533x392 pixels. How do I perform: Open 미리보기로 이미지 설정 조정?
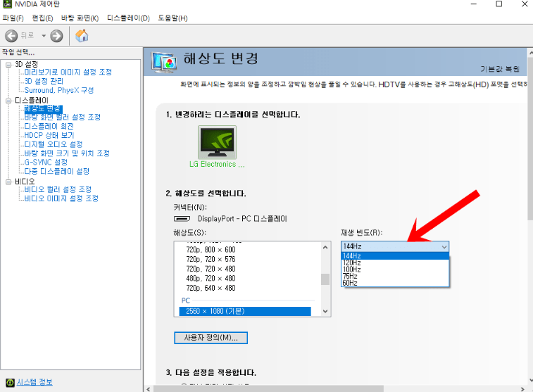pyautogui.click(x=68, y=72)
